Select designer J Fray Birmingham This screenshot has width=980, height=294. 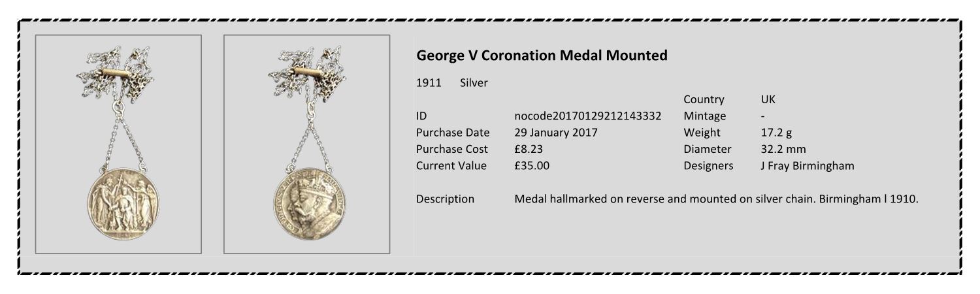point(807,165)
